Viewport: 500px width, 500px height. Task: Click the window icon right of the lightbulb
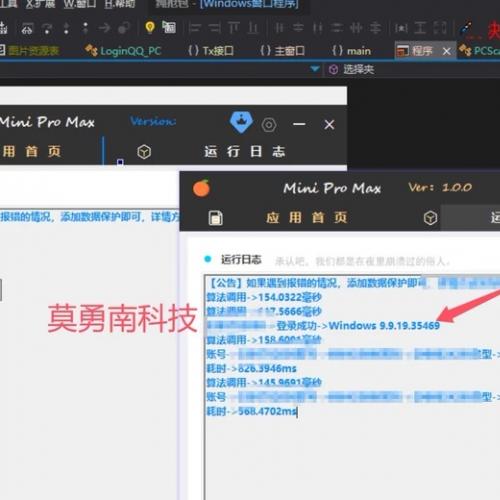[169, 27]
